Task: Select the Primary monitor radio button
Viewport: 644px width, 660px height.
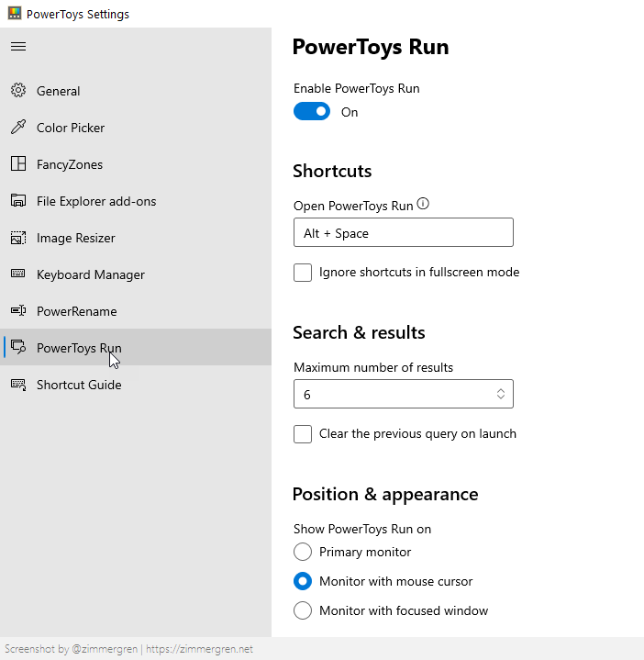Action: (x=303, y=552)
